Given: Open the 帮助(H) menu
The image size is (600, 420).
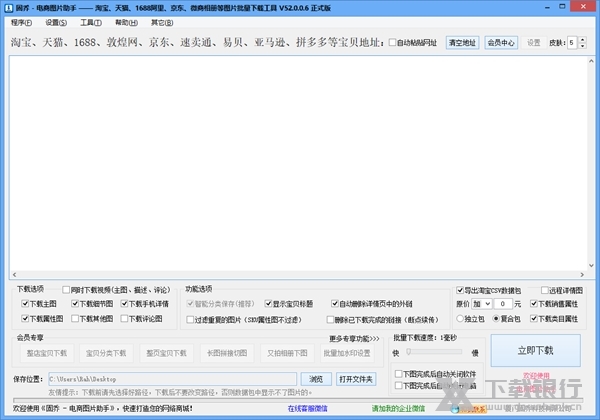Looking at the screenshot, I should [x=126, y=23].
